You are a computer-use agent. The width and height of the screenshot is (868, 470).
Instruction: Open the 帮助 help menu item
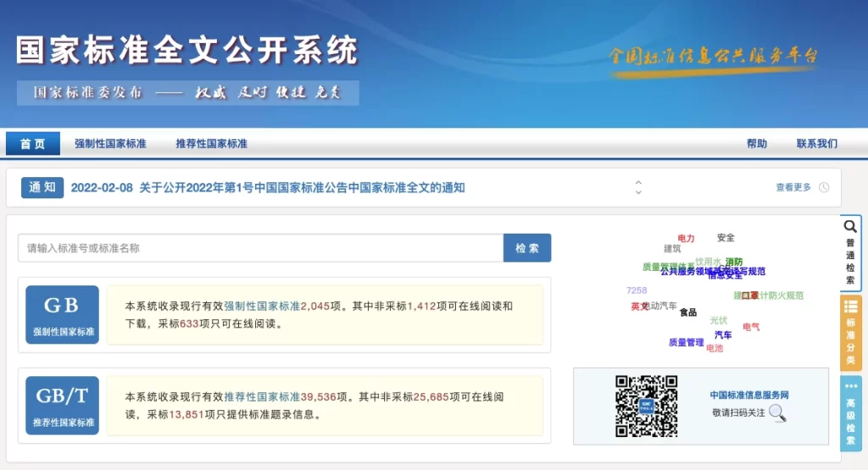757,144
